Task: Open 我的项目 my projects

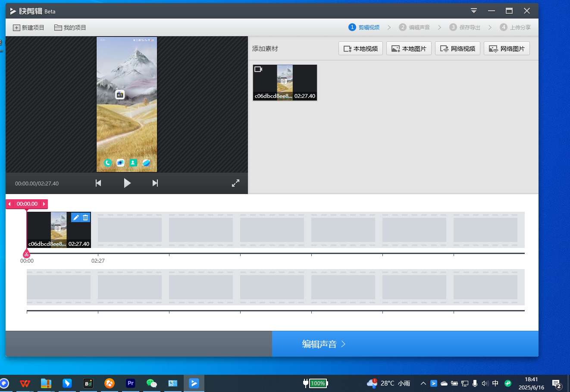Action: point(70,28)
